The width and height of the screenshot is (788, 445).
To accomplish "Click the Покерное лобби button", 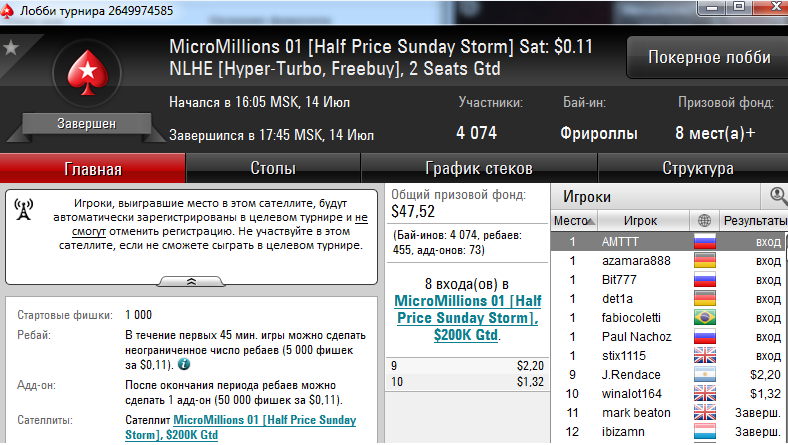I will 709,57.
